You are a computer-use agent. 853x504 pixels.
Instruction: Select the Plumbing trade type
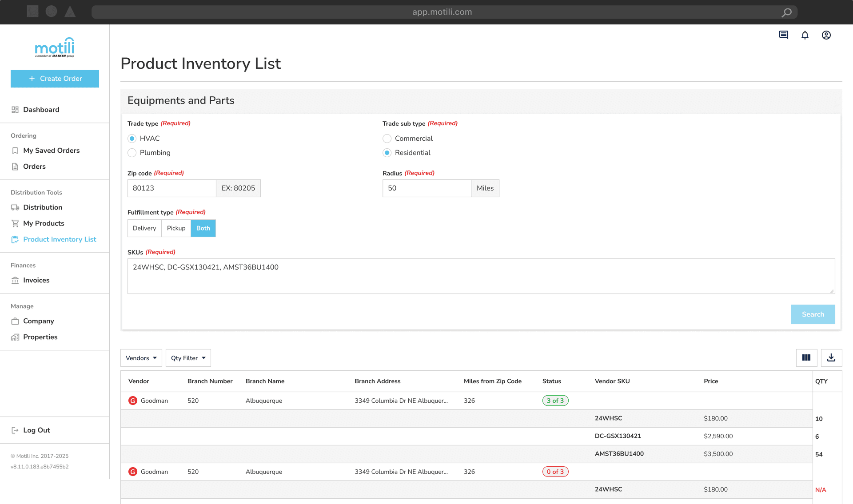[132, 153]
